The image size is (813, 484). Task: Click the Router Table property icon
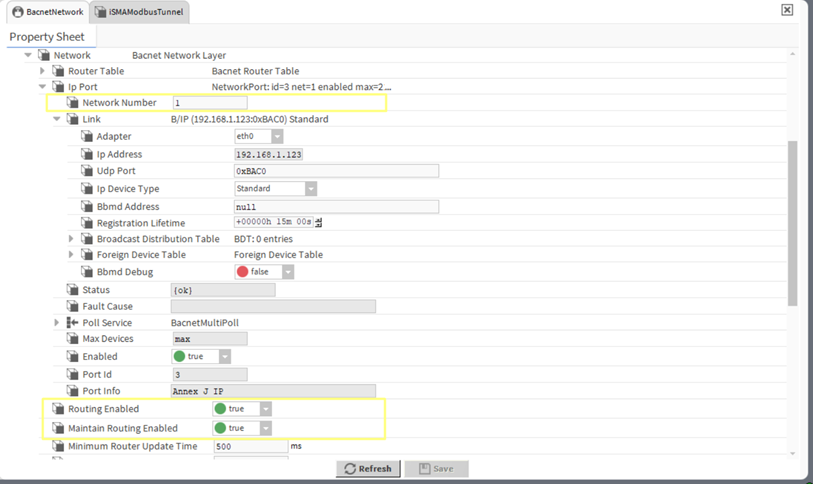point(58,71)
